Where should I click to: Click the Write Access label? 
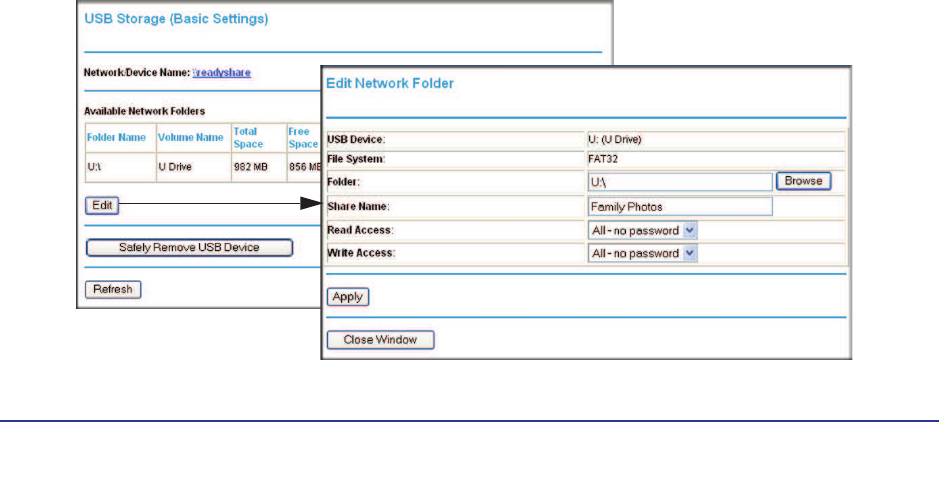coord(361,253)
